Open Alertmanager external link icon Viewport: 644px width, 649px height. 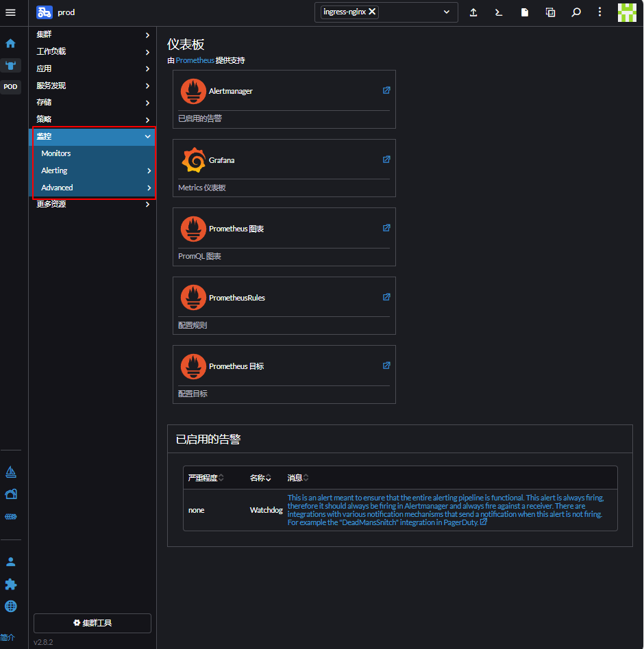coord(386,90)
